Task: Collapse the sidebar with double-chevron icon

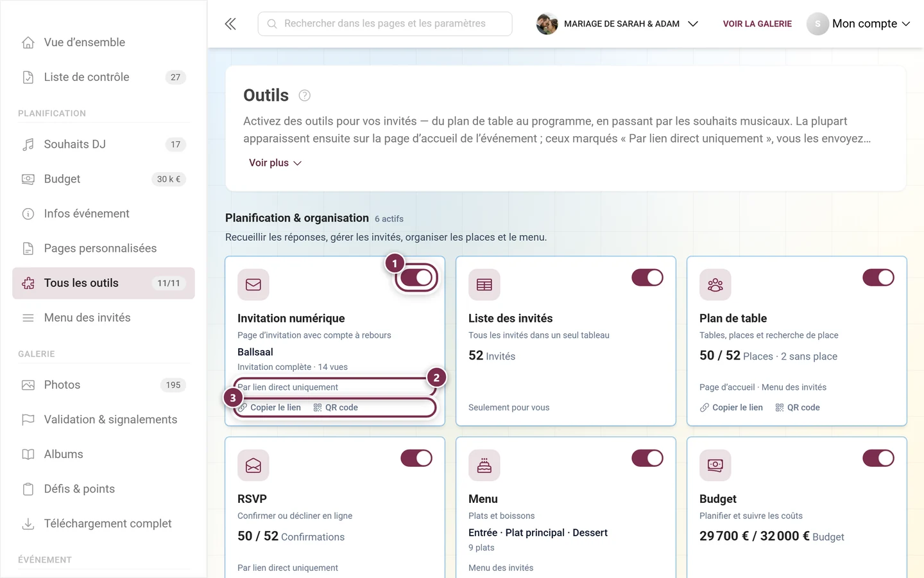Action: (230, 24)
